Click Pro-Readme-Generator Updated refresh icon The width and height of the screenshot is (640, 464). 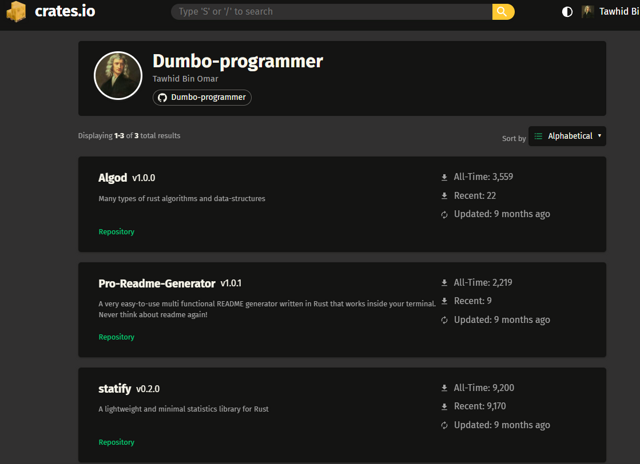click(x=444, y=320)
